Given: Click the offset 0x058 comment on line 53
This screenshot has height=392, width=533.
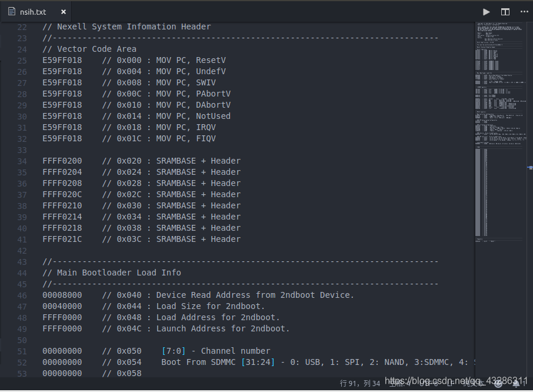Looking at the screenshot, I should coord(122,374).
